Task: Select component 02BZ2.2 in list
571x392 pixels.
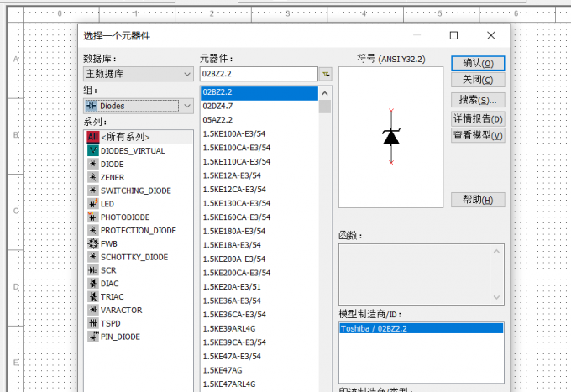Action: coord(259,92)
